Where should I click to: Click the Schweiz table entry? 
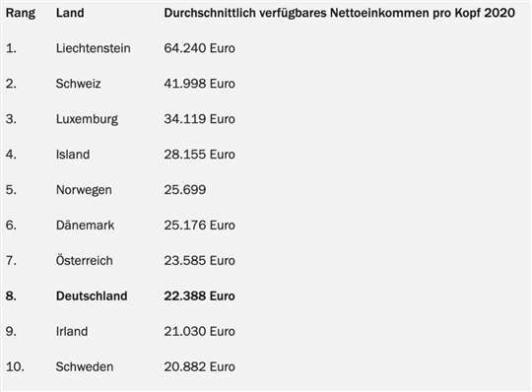[79, 84]
